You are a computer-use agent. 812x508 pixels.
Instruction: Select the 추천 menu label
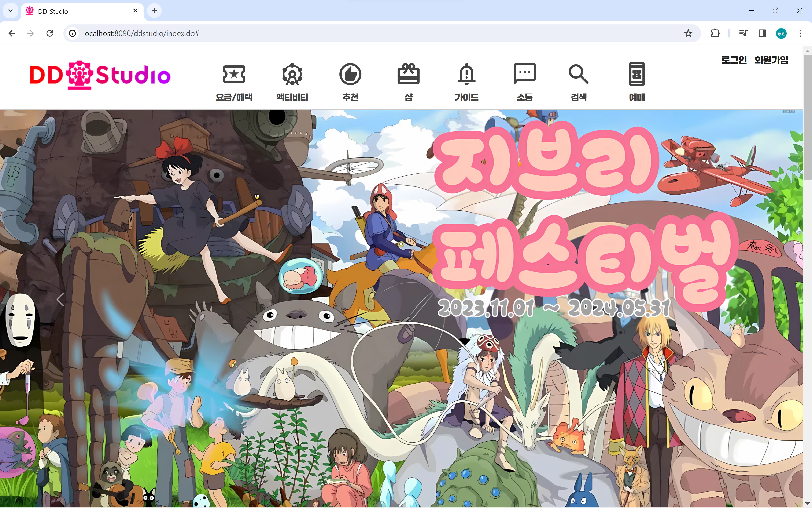[x=350, y=97]
